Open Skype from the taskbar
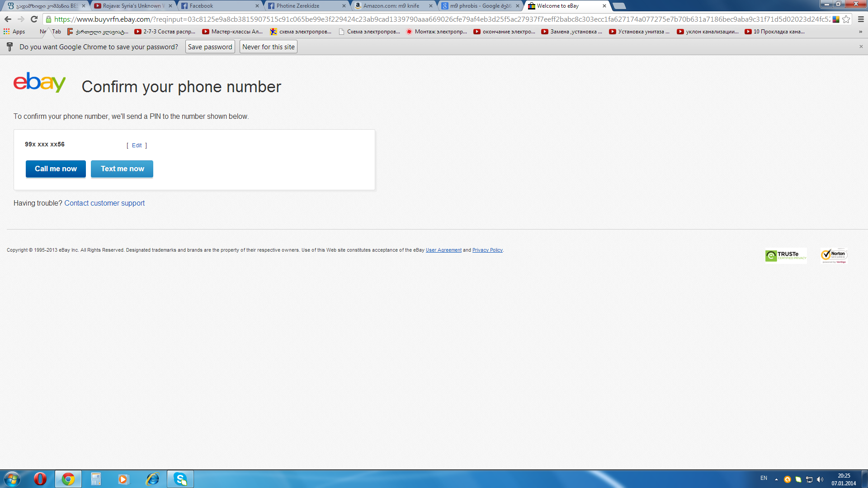The height and width of the screenshot is (488, 868). (180, 479)
